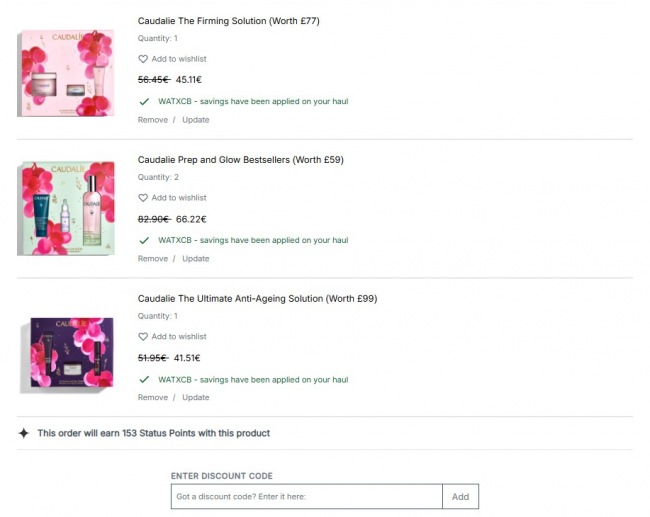Update The Ultimate Anti-Ageing Solution item

[196, 397]
